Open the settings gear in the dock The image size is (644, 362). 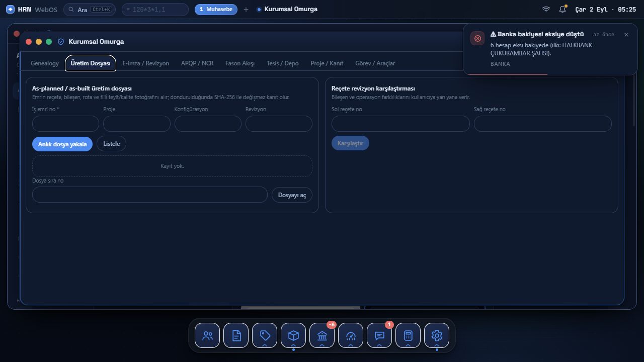pos(437,335)
